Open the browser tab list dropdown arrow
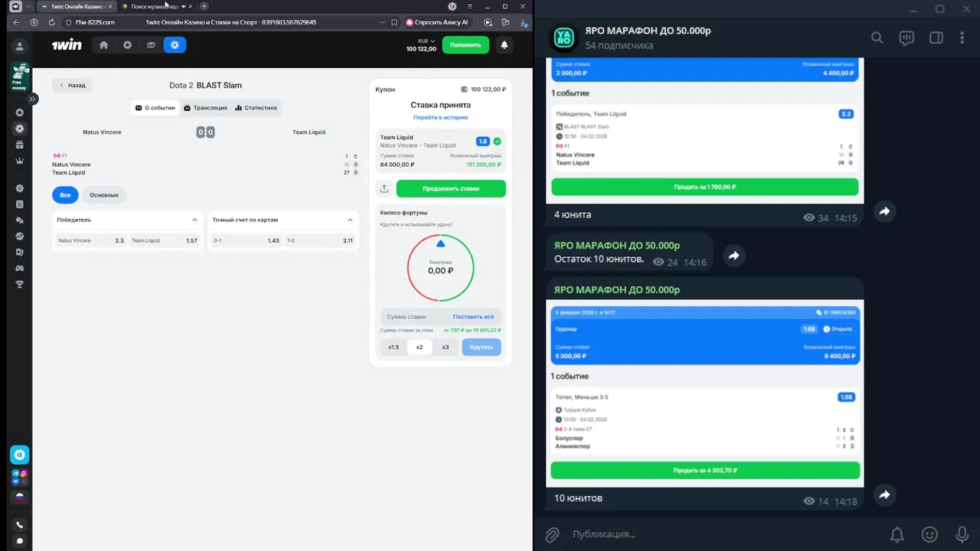 pyautogui.click(x=29, y=6)
